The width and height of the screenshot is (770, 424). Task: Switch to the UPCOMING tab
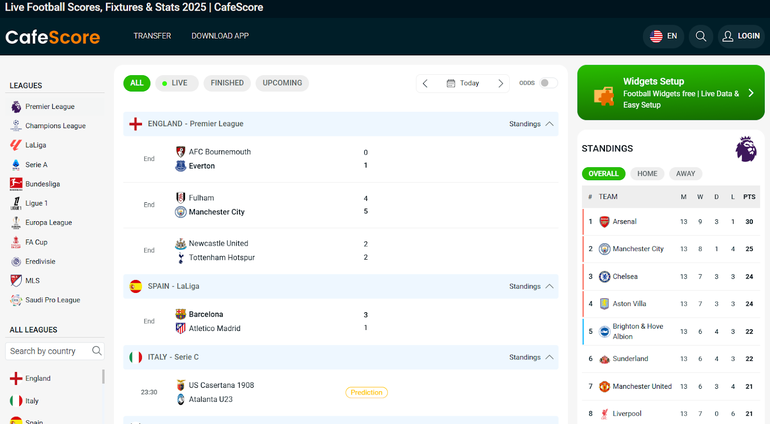[282, 83]
